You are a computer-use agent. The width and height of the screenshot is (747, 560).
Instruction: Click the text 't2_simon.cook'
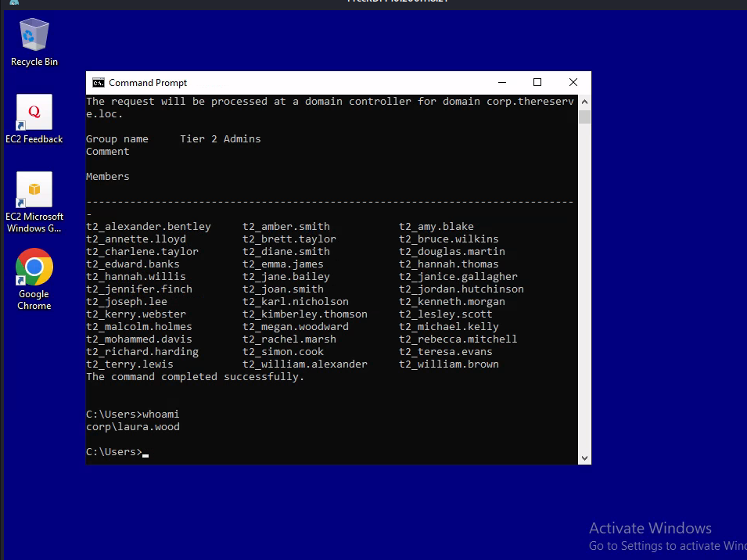click(x=283, y=352)
